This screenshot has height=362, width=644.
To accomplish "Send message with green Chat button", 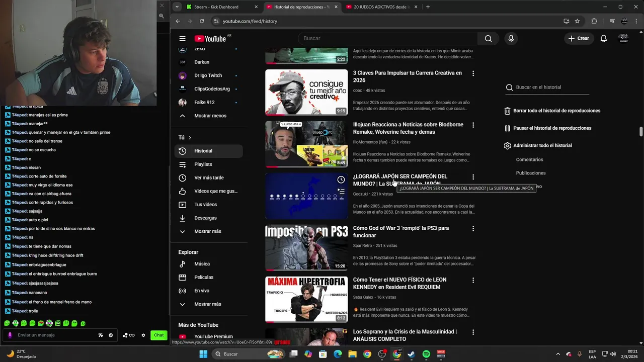I will pyautogui.click(x=159, y=335).
